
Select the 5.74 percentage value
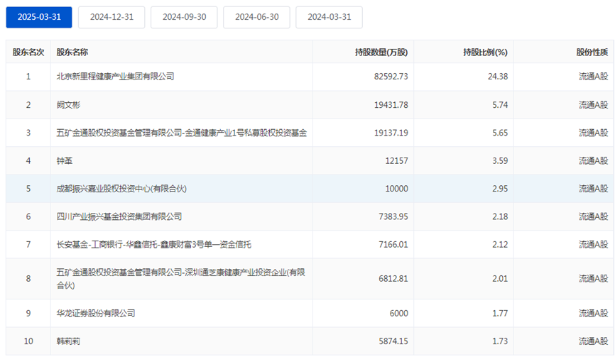pyautogui.click(x=500, y=104)
